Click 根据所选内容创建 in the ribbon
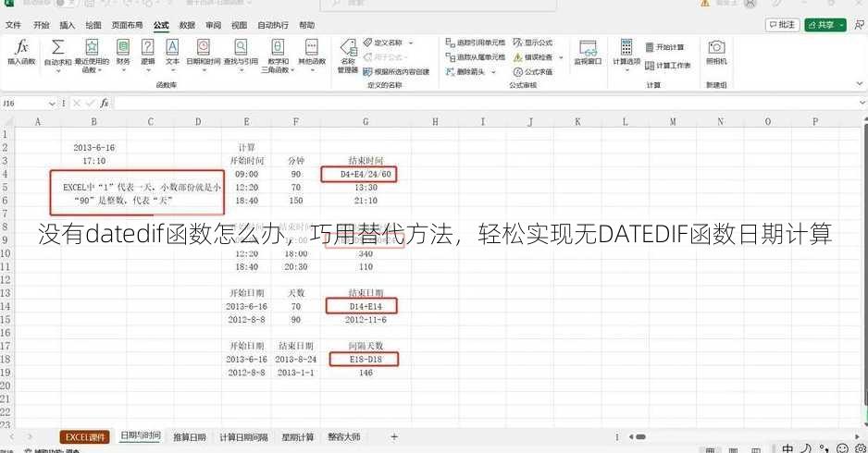 click(x=396, y=72)
